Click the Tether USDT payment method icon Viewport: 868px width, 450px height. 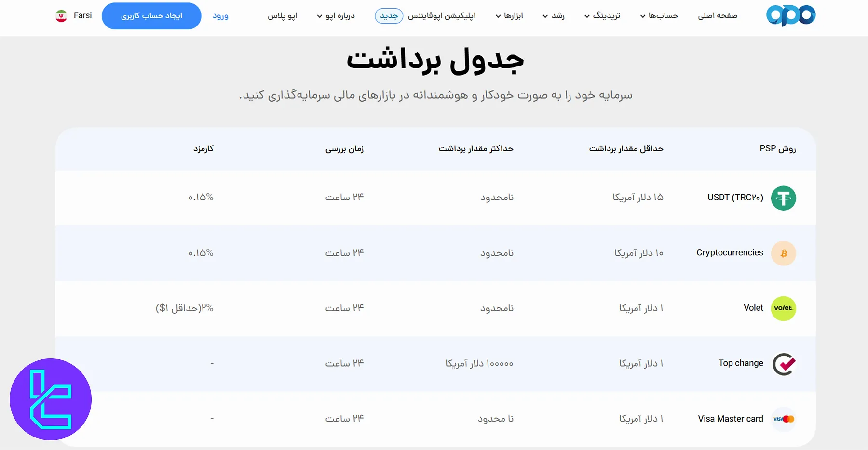[x=783, y=198]
